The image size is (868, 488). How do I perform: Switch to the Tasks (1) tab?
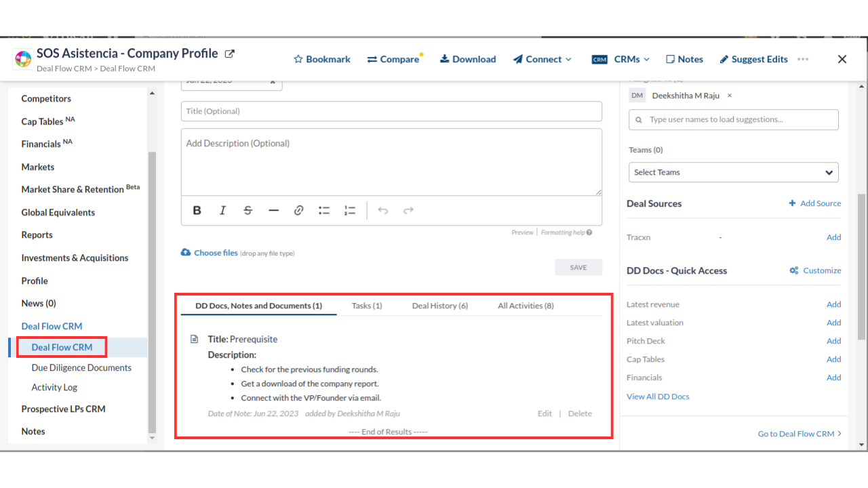(x=367, y=306)
